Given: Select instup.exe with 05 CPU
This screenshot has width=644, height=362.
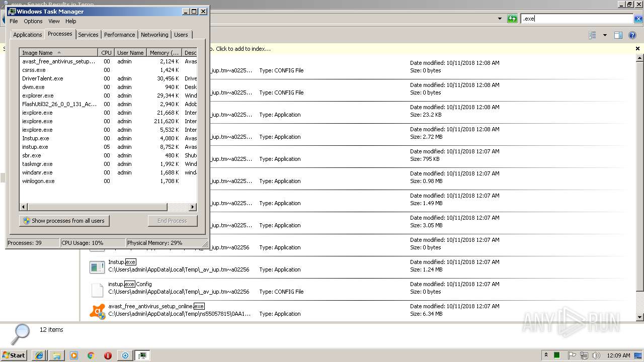Looking at the screenshot, I should click(x=108, y=147).
